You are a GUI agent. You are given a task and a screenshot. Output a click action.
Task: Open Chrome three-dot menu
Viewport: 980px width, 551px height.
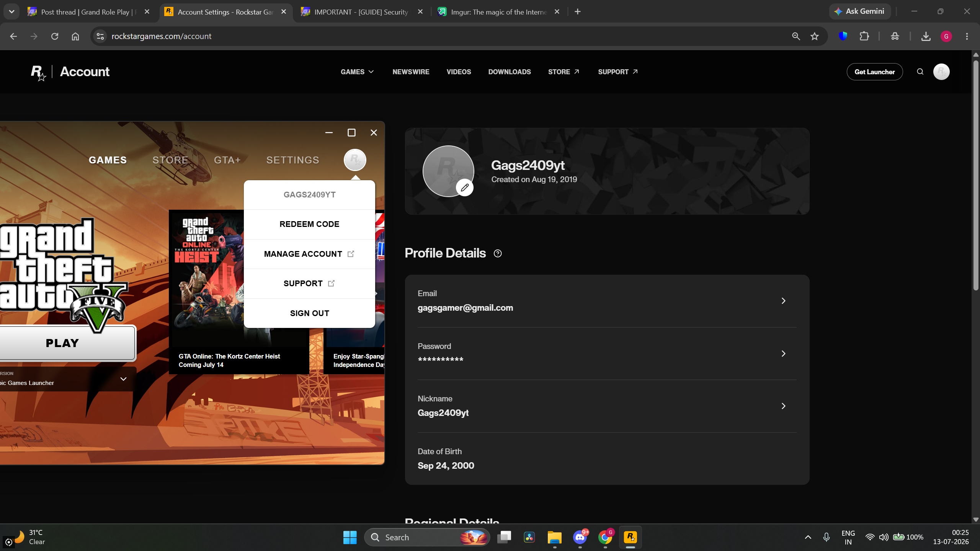coord(967,36)
